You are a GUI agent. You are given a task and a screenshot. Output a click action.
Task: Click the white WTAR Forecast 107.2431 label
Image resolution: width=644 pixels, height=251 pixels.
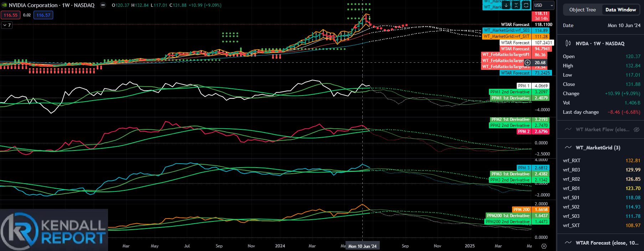click(527, 42)
